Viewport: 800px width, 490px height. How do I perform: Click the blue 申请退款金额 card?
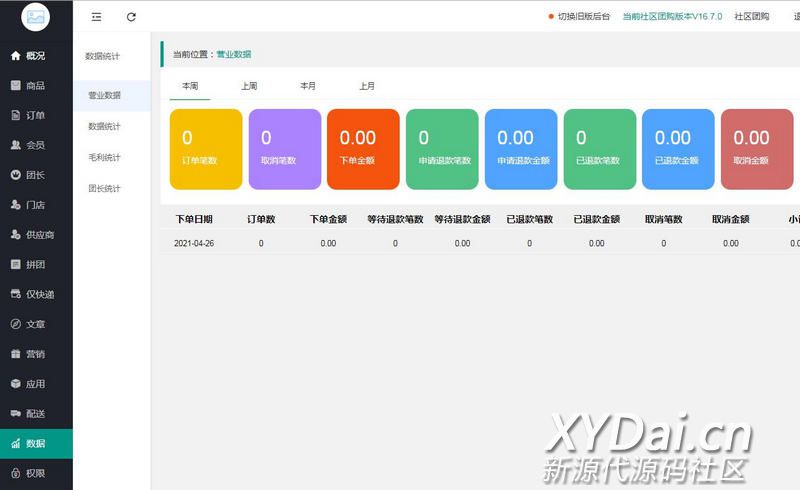click(x=521, y=149)
